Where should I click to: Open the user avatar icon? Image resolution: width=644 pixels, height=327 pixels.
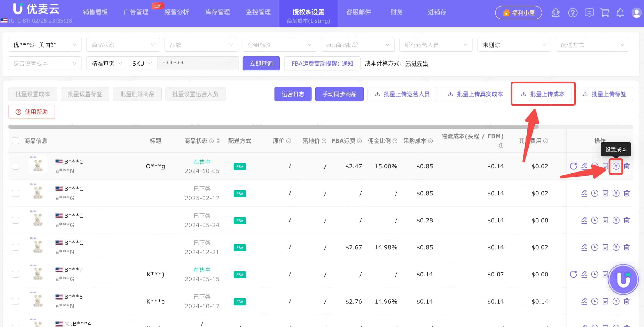point(636,12)
